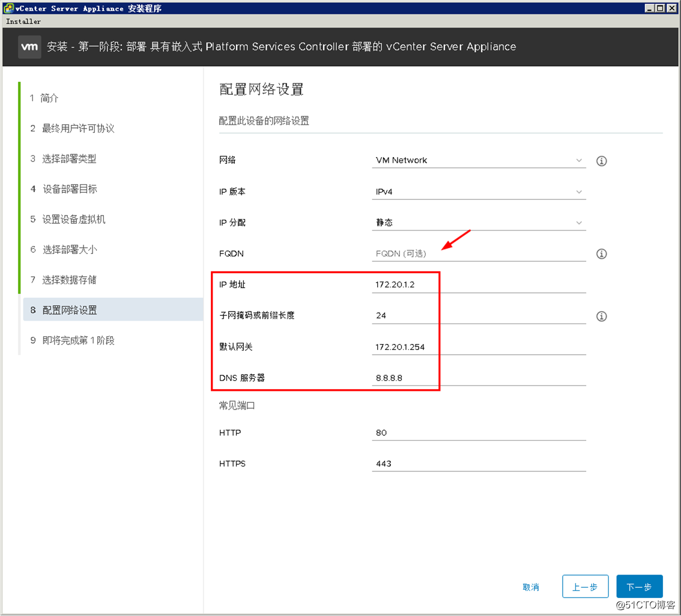Open the 网络 dropdown showing VM Network
The width and height of the screenshot is (681, 616).
click(x=479, y=160)
